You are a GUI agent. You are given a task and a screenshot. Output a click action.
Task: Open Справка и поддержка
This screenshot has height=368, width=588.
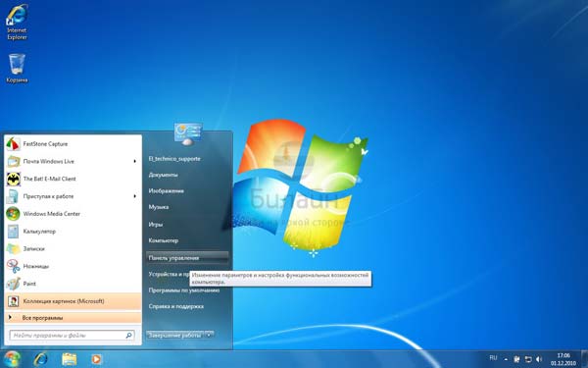point(176,306)
